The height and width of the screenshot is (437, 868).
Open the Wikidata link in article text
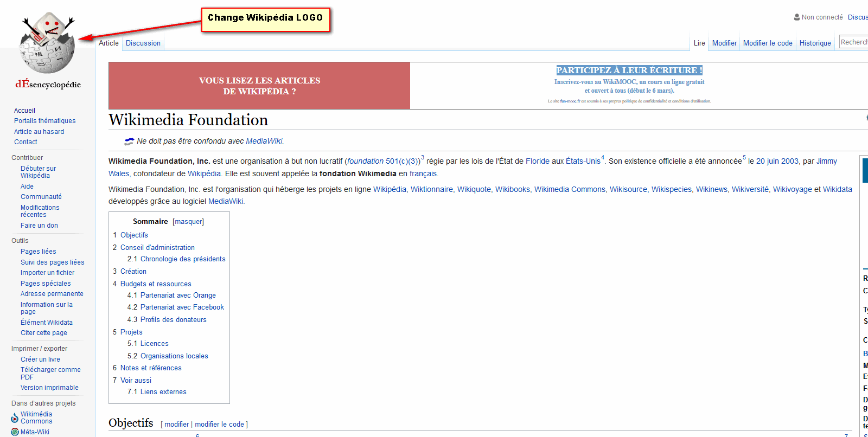point(838,190)
